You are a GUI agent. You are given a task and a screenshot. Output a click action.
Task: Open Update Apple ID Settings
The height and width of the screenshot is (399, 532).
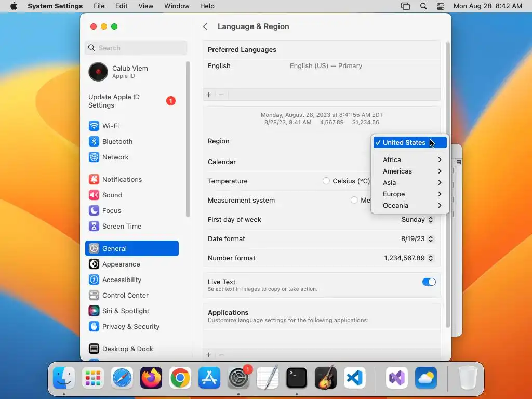coord(131,101)
